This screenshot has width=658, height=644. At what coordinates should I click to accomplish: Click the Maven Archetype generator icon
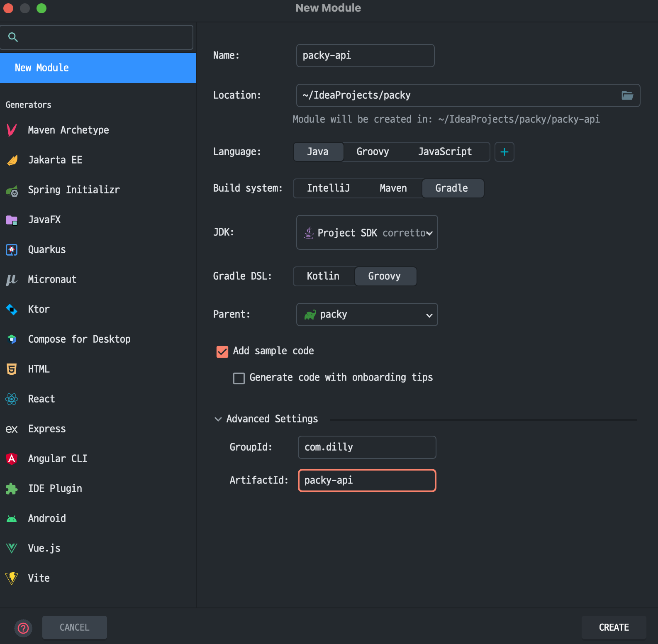coord(12,130)
